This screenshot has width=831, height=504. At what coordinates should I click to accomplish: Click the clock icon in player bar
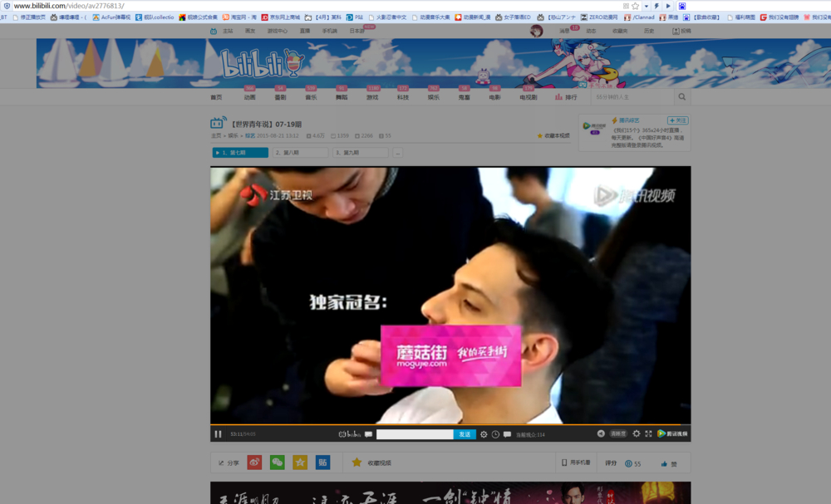(x=495, y=434)
